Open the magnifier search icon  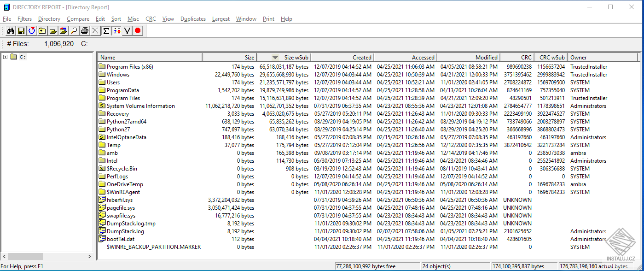coord(74,31)
